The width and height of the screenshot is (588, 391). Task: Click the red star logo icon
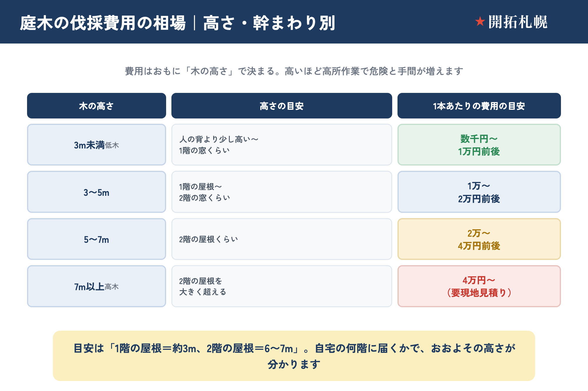pyautogui.click(x=480, y=21)
